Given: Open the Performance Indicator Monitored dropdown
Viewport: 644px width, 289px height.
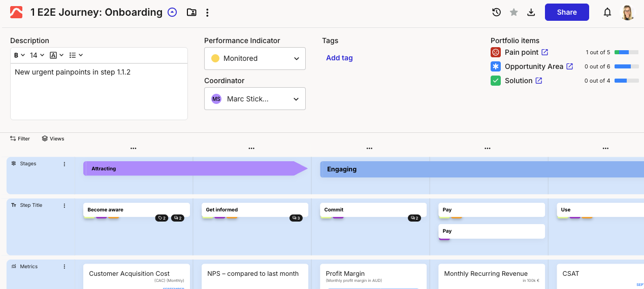Looking at the screenshot, I should [255, 58].
